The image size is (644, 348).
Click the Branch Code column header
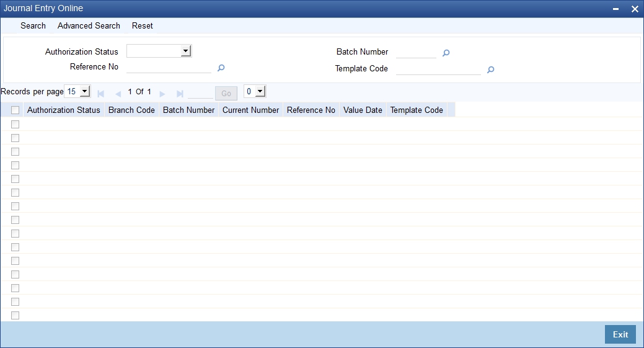click(x=131, y=110)
